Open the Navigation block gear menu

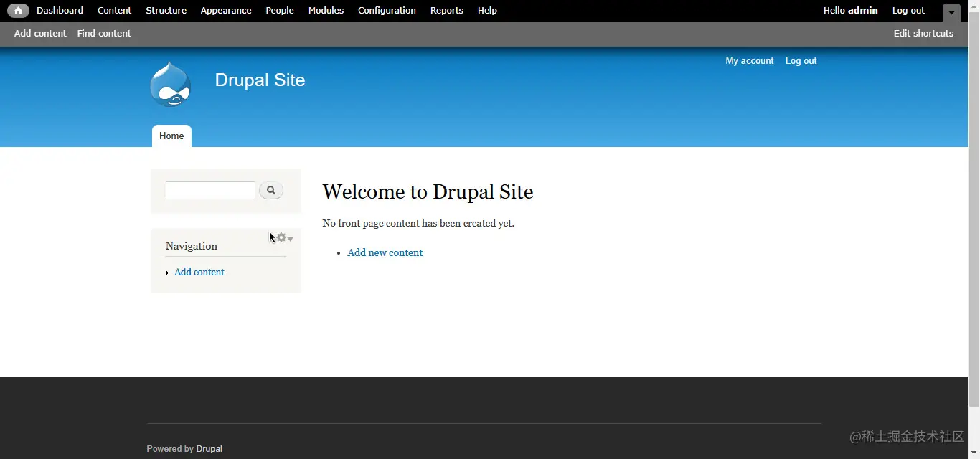[284, 237]
